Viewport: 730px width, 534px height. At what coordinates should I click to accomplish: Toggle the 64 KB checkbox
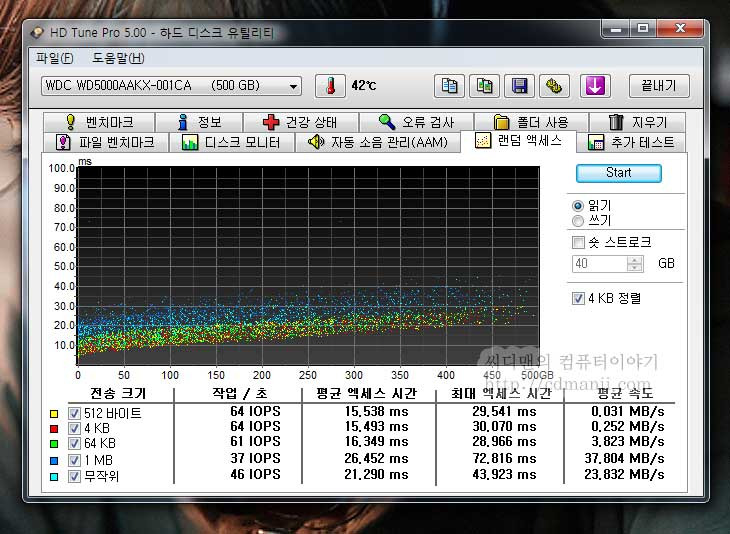coord(74,444)
